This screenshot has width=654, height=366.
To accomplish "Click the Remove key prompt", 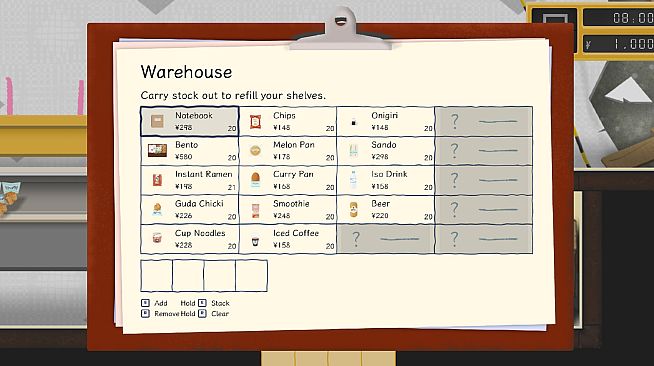I will (160, 313).
